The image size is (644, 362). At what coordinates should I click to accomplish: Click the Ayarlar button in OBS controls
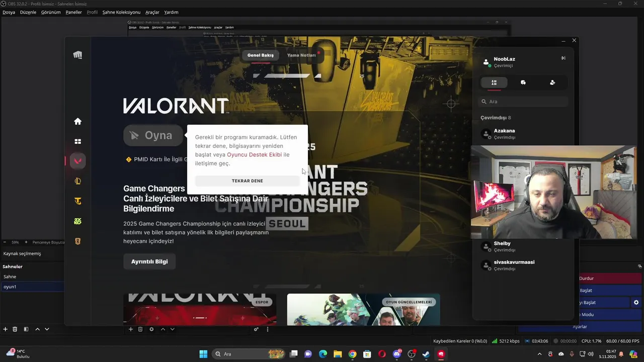[x=580, y=327]
